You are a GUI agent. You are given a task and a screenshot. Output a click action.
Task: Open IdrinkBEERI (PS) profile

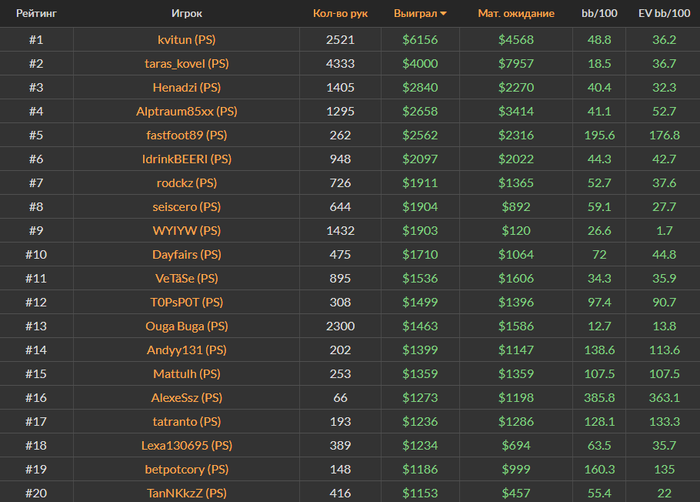(x=187, y=159)
